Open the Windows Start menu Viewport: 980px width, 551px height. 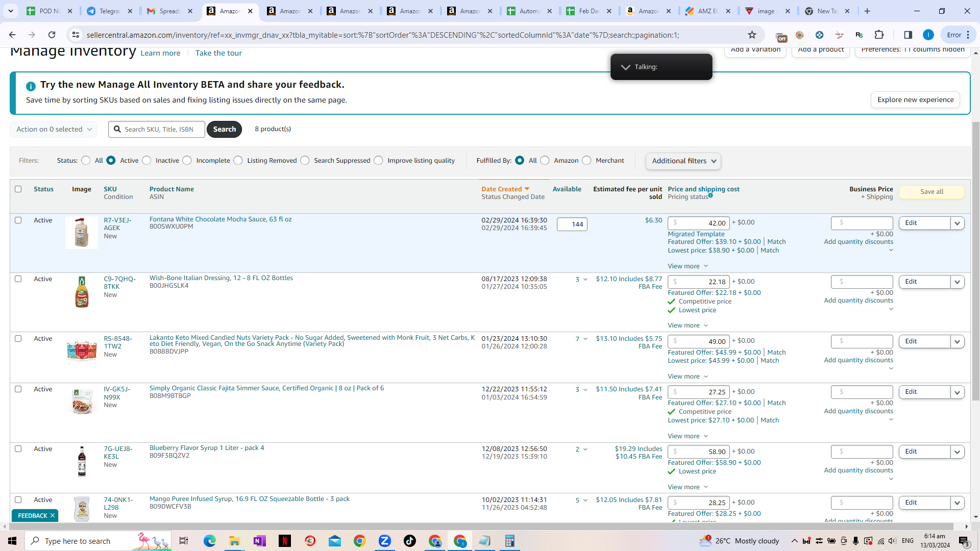point(12,541)
